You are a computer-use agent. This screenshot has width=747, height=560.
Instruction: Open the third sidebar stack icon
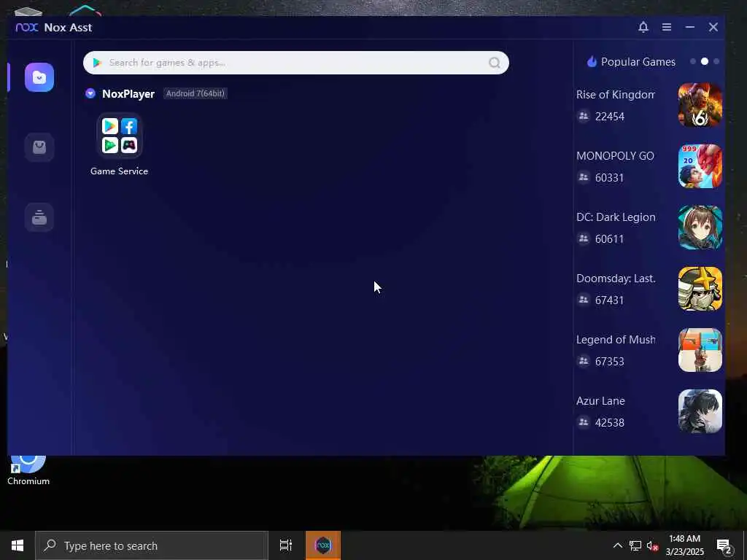point(39,217)
